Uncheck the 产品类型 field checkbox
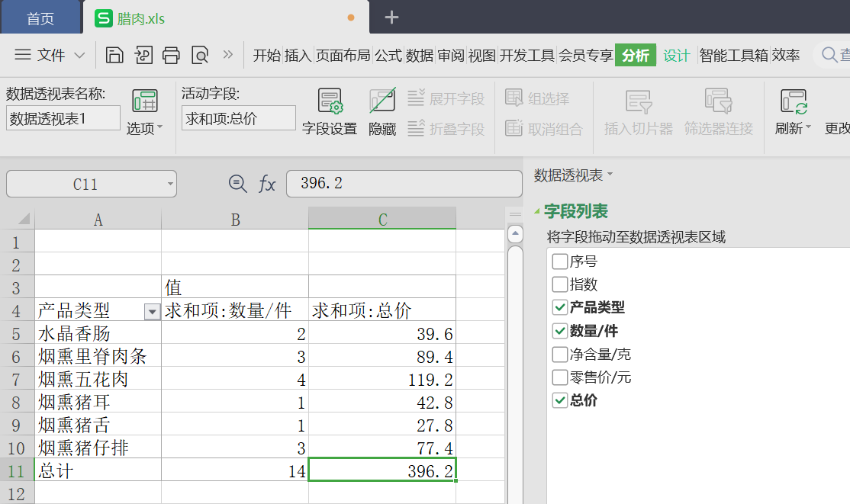 [560, 307]
